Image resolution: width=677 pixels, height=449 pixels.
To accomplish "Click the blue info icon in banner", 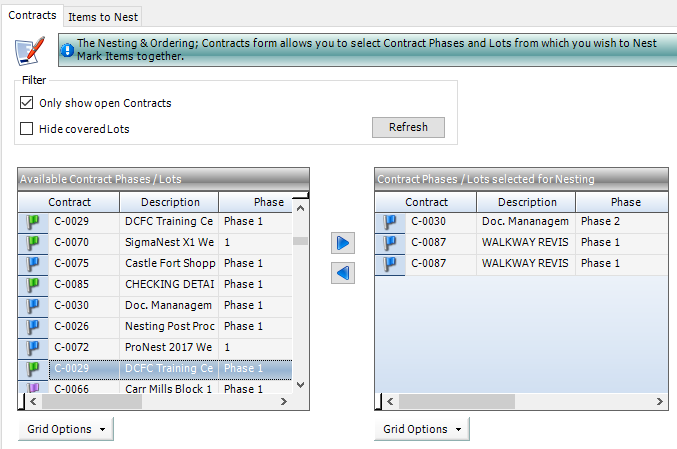I will 68,49.
